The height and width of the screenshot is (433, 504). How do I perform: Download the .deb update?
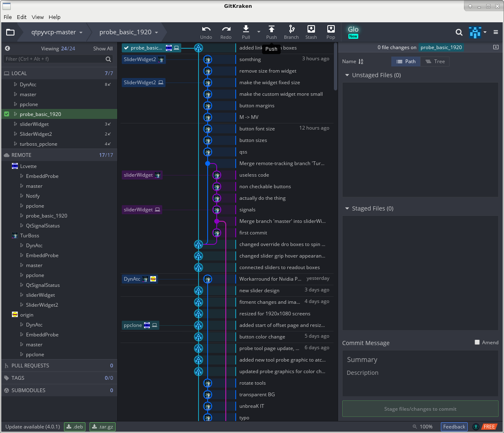75,427
